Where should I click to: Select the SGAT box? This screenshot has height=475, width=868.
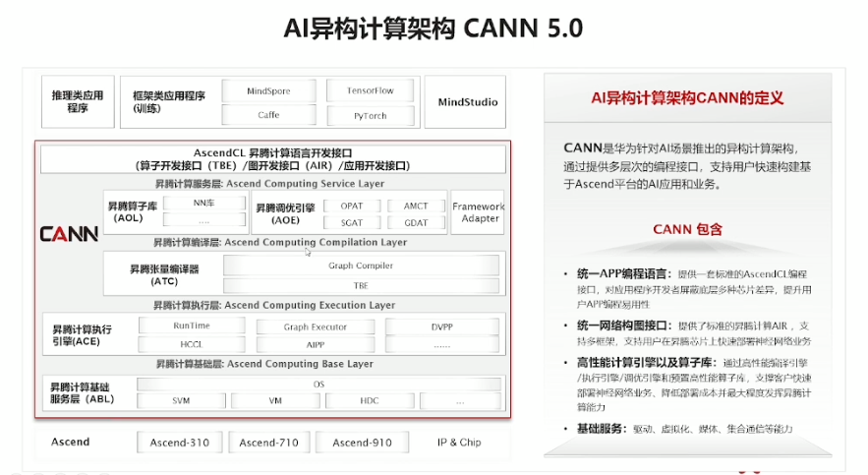point(352,222)
